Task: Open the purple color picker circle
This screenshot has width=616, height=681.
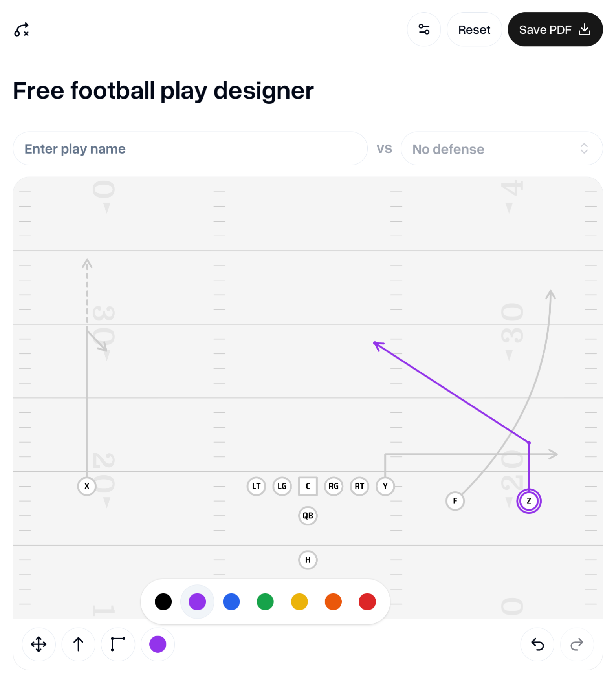Action: point(158,644)
